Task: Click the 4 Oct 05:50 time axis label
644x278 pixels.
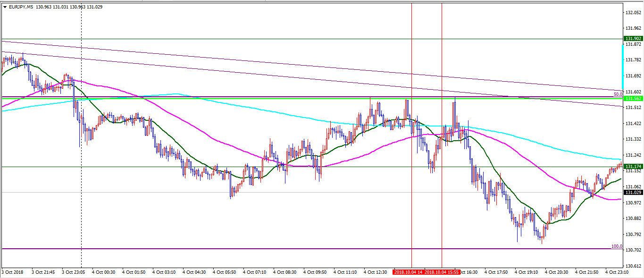Action: click(225, 272)
